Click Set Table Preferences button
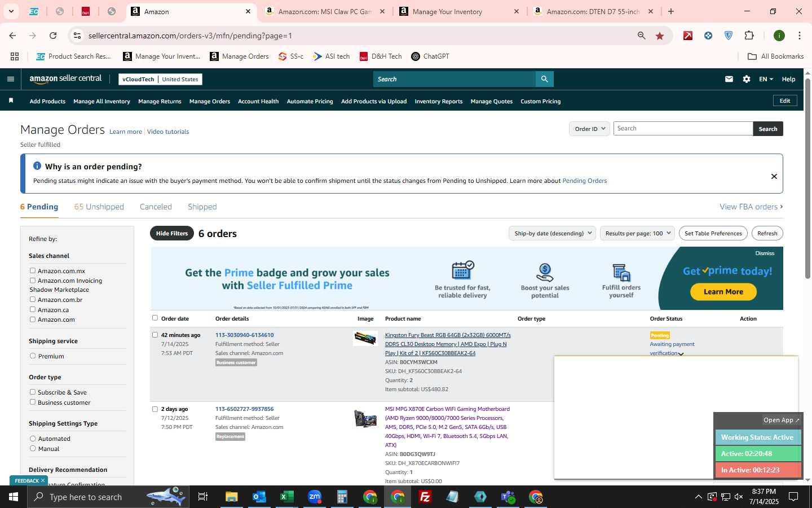 (x=713, y=233)
